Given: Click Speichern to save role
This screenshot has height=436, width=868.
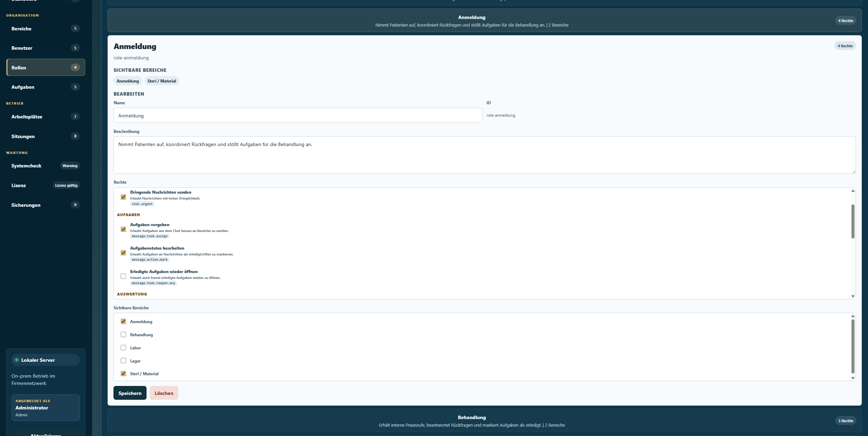Looking at the screenshot, I should 130,393.
